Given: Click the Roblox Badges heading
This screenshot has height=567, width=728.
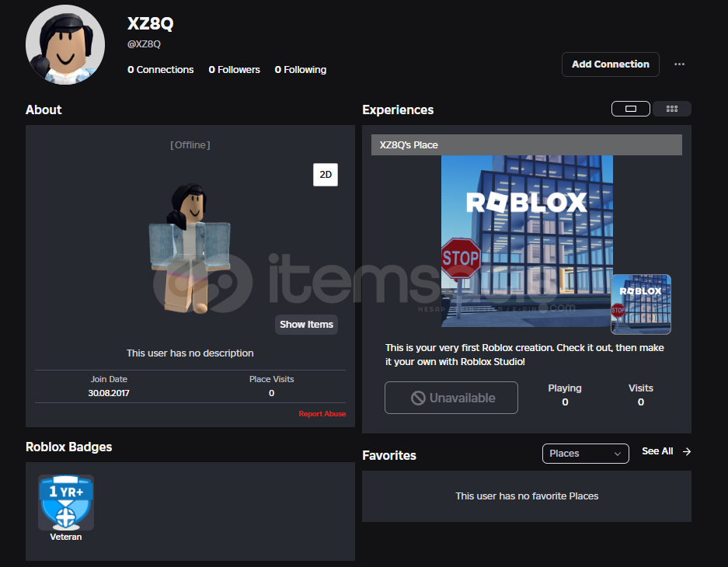Looking at the screenshot, I should point(68,447).
